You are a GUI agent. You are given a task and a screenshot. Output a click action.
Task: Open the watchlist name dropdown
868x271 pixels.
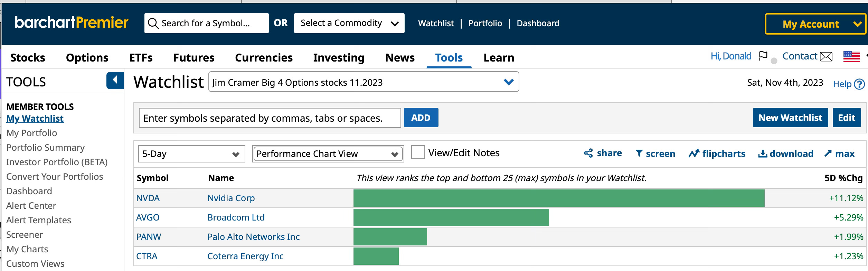tap(364, 82)
